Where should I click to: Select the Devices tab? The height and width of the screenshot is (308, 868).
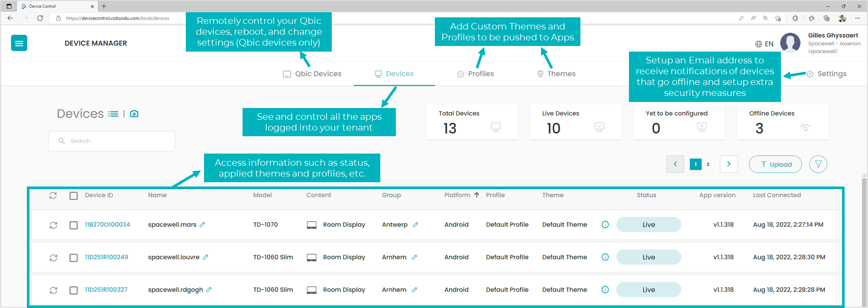click(x=394, y=74)
